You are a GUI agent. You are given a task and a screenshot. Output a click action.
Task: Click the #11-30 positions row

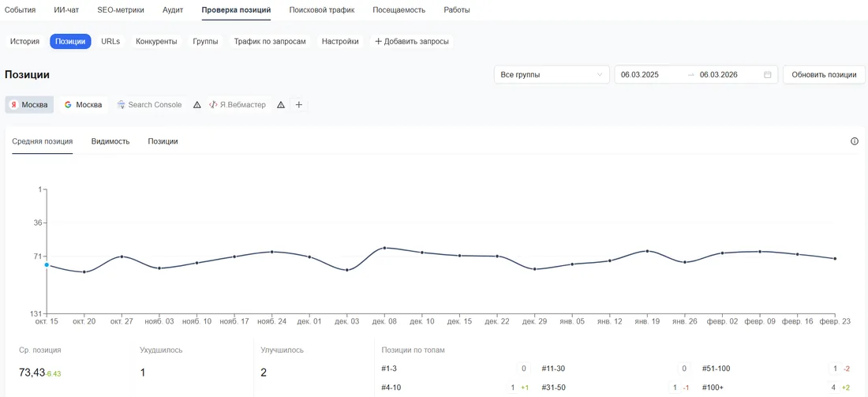[x=617, y=369]
